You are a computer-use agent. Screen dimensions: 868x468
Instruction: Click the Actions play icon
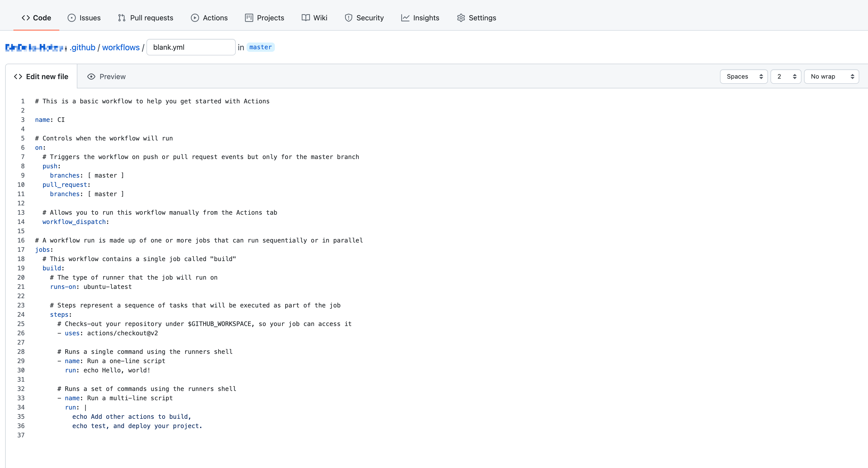[x=195, y=18]
